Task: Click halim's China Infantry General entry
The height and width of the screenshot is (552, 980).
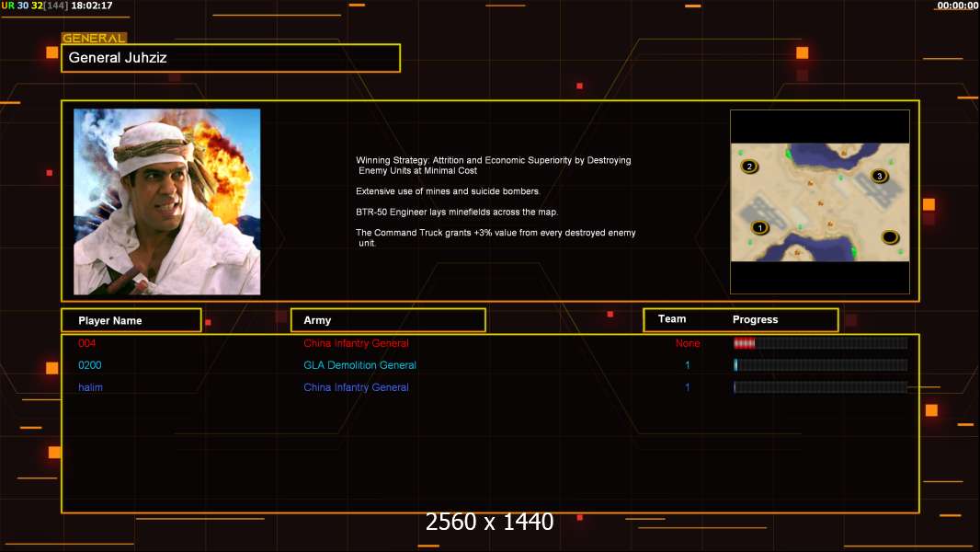Action: pos(357,387)
